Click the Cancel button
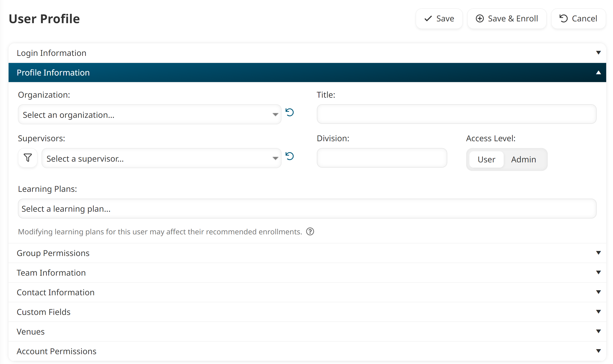Screen dimensions: 613x364 coord(578,19)
